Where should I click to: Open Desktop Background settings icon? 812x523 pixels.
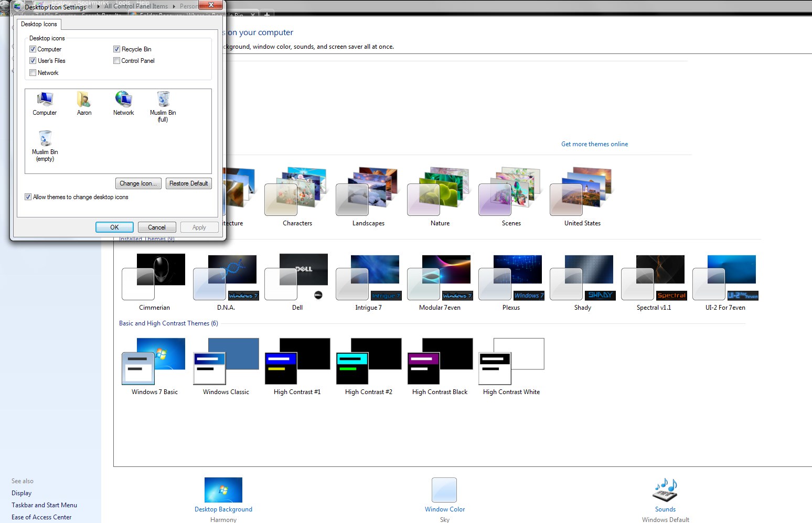pos(223,490)
